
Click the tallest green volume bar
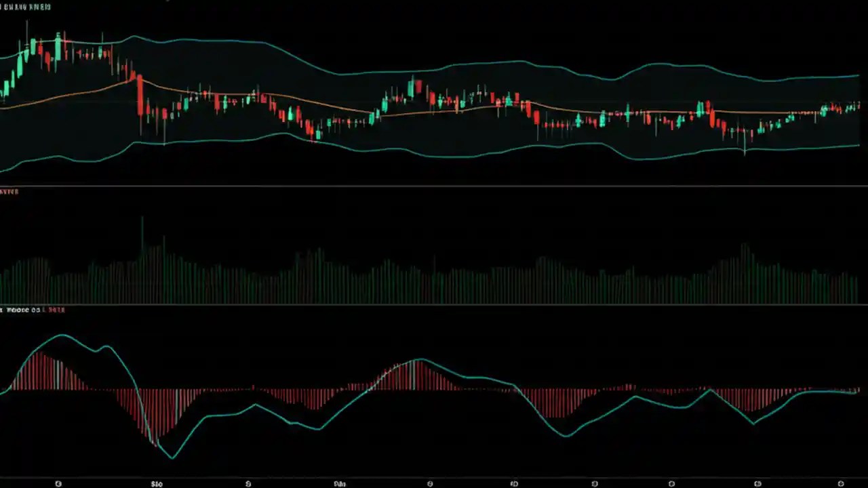coord(142,254)
